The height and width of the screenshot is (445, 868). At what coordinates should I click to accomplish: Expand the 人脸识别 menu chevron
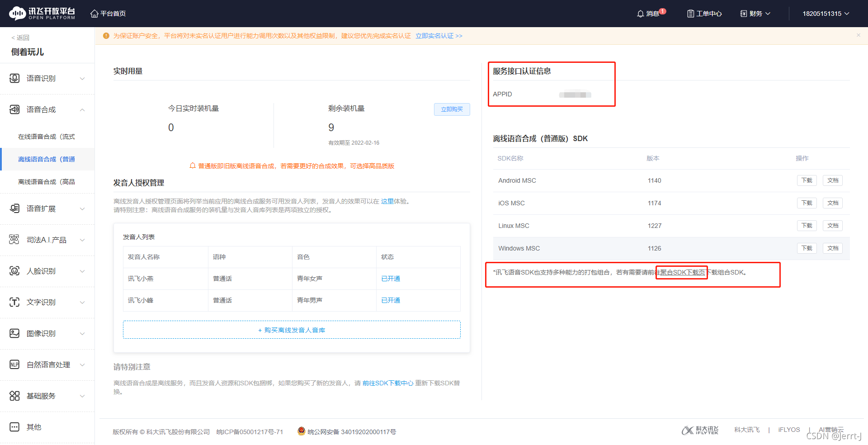[82, 271]
